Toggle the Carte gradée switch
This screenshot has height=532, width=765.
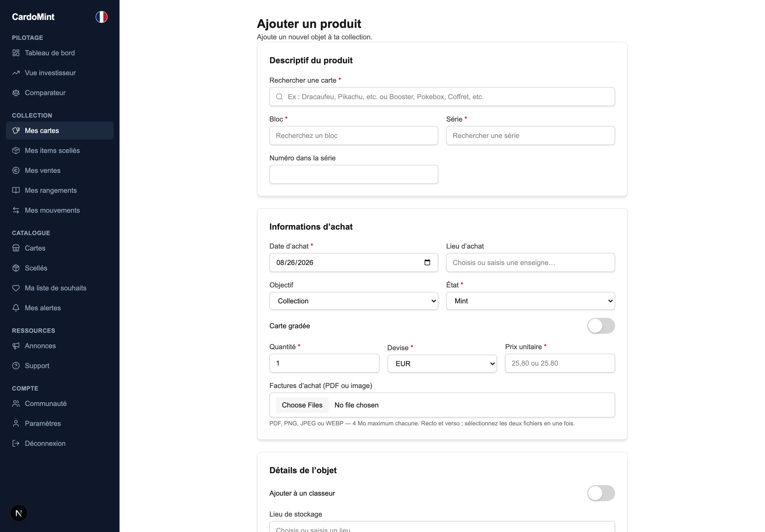[x=601, y=326]
